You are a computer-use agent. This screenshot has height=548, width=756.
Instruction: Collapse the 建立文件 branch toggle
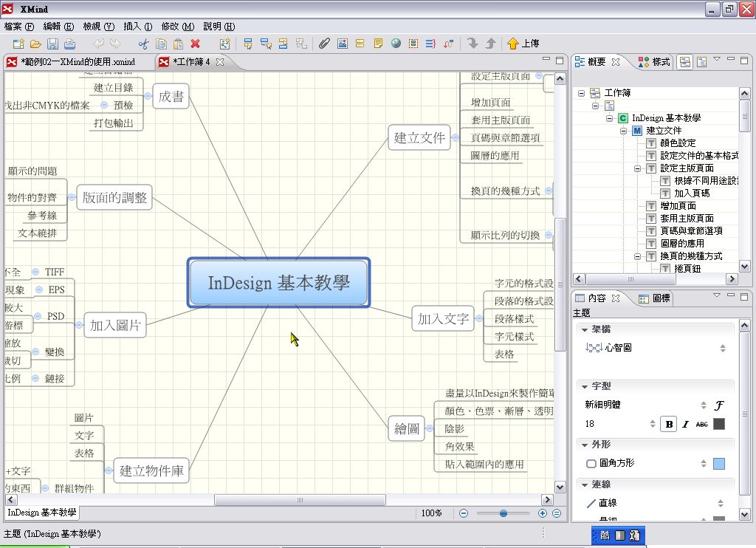pos(455,137)
